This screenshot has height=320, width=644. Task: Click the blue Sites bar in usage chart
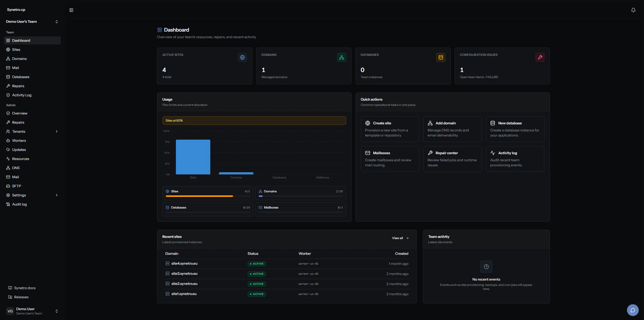pos(193,157)
